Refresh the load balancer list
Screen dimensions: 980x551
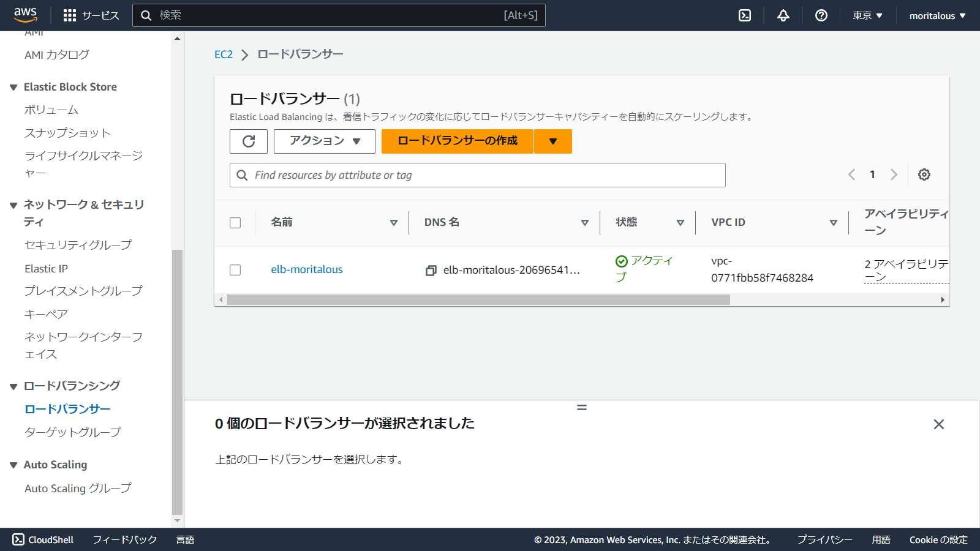coord(248,141)
